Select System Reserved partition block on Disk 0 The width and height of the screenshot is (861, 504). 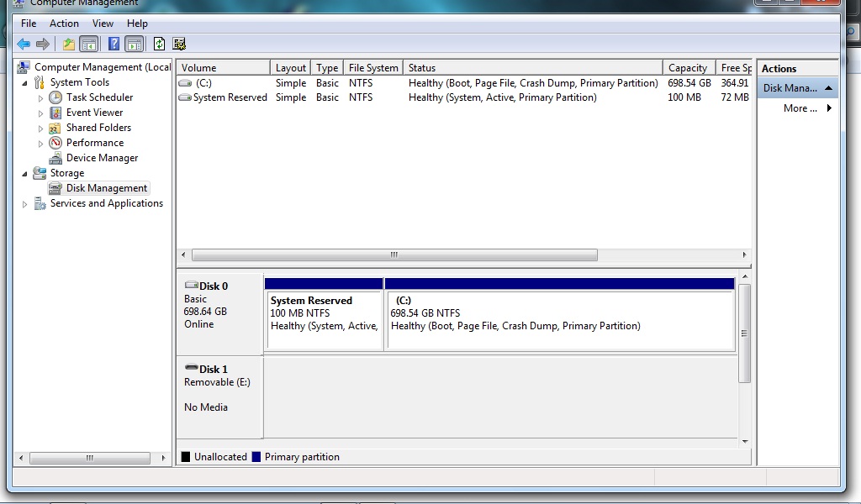click(x=324, y=314)
